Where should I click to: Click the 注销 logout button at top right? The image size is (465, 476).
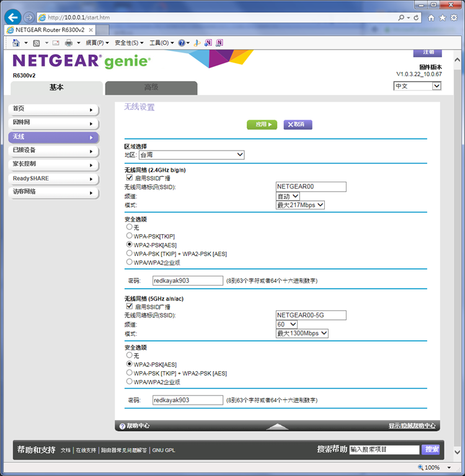click(x=428, y=53)
